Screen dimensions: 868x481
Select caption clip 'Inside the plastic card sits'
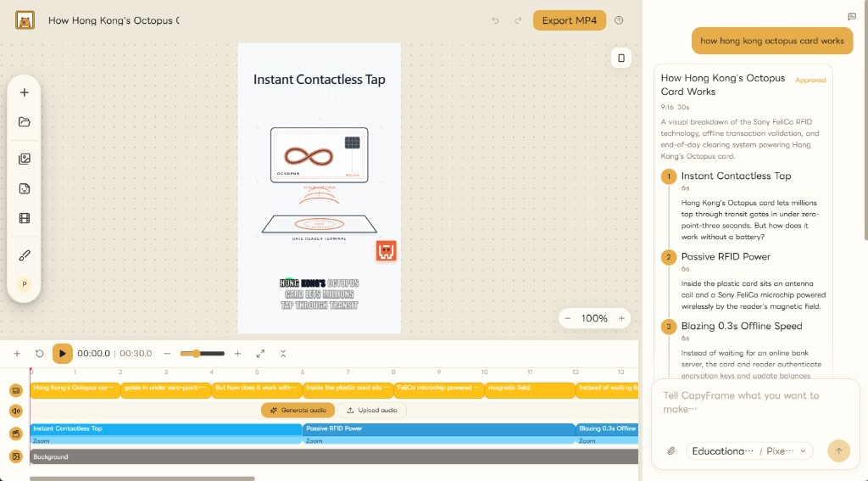[348, 390]
